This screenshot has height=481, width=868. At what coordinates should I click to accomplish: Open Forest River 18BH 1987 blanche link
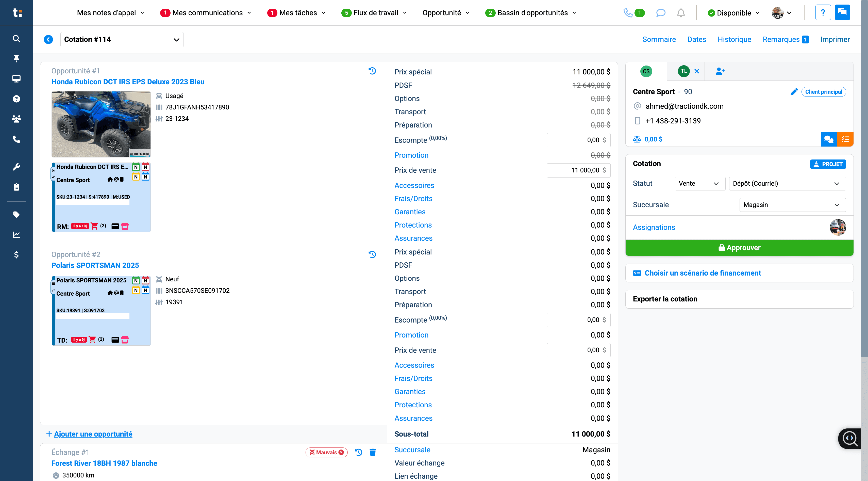point(104,463)
